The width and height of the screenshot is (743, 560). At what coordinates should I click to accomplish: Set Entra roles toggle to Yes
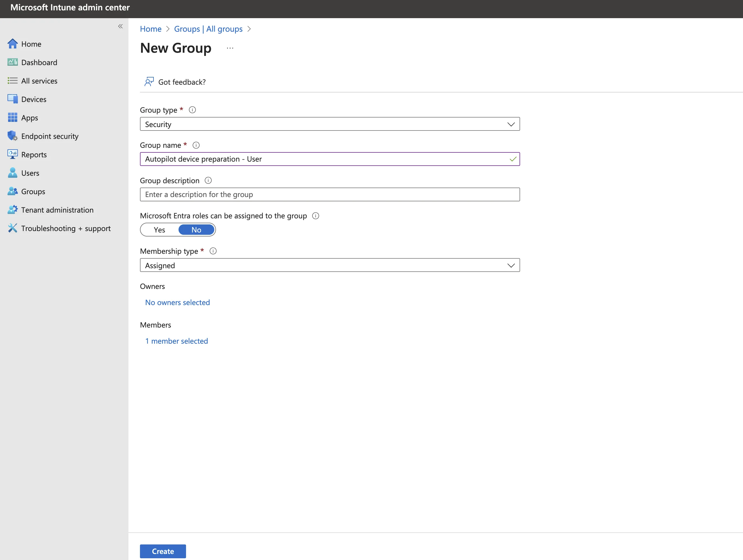(x=159, y=230)
